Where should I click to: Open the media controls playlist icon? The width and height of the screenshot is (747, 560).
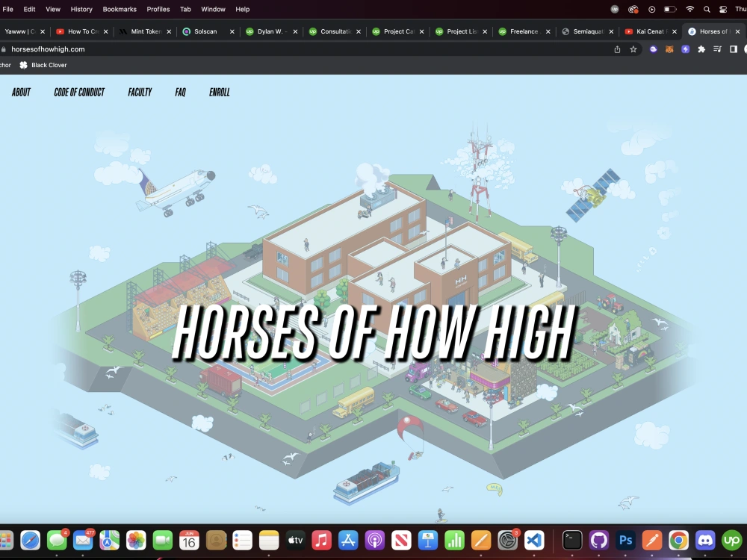(717, 49)
